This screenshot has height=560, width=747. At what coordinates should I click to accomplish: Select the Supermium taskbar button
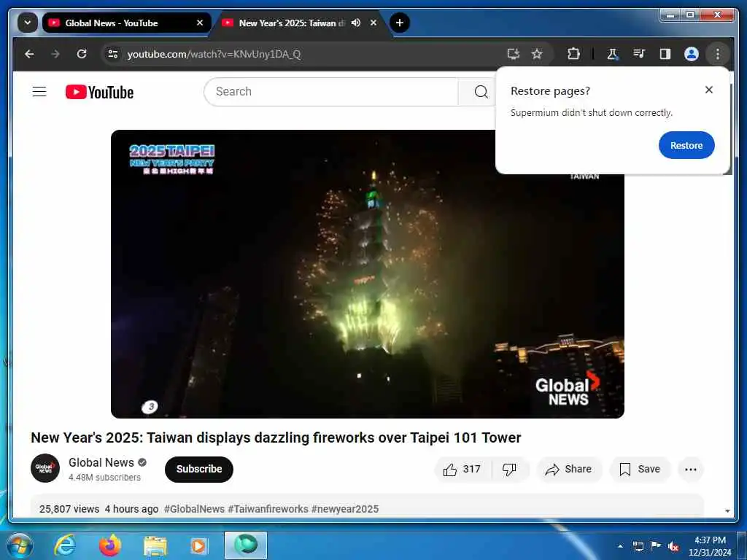coord(246,545)
